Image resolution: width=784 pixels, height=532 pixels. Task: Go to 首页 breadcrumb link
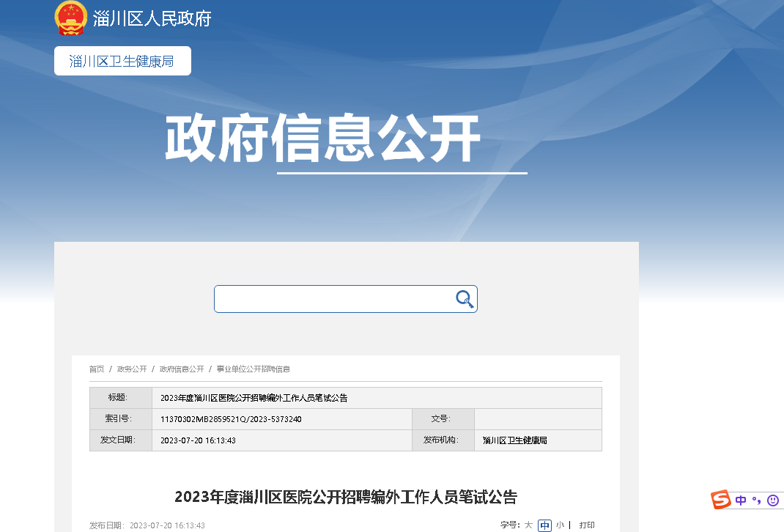(97, 369)
